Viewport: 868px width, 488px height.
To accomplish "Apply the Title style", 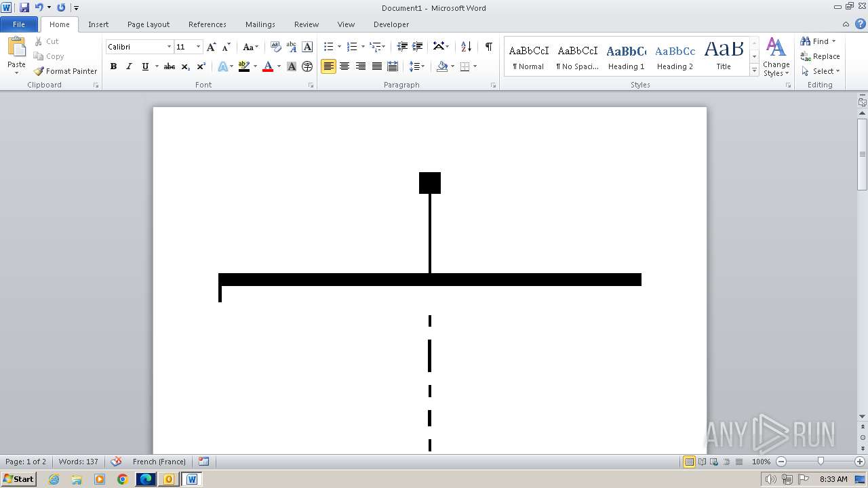I will 724,57.
